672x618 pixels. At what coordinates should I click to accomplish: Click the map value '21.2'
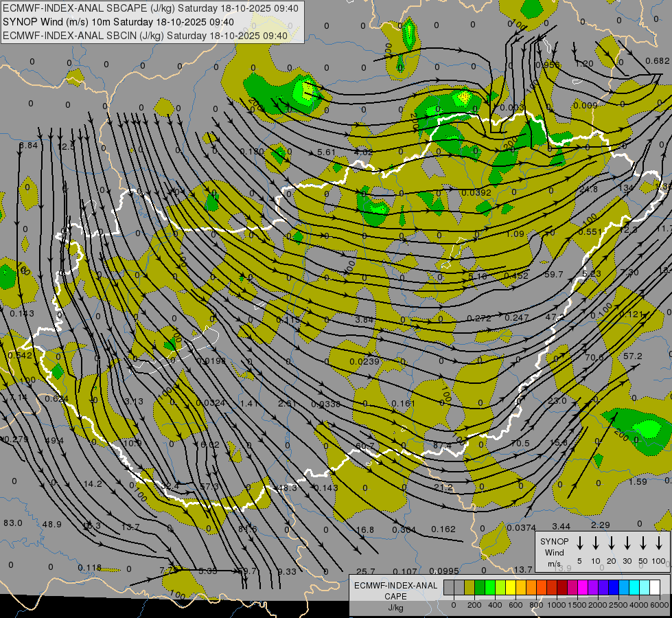[x=443, y=488]
